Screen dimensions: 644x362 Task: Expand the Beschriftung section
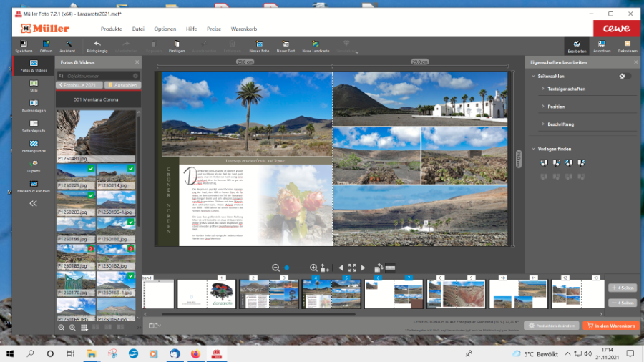click(x=560, y=124)
